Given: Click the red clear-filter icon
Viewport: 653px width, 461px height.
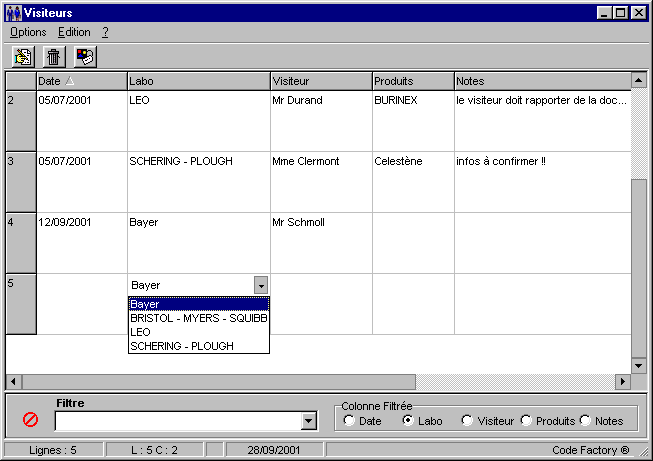Looking at the screenshot, I should click(30, 419).
